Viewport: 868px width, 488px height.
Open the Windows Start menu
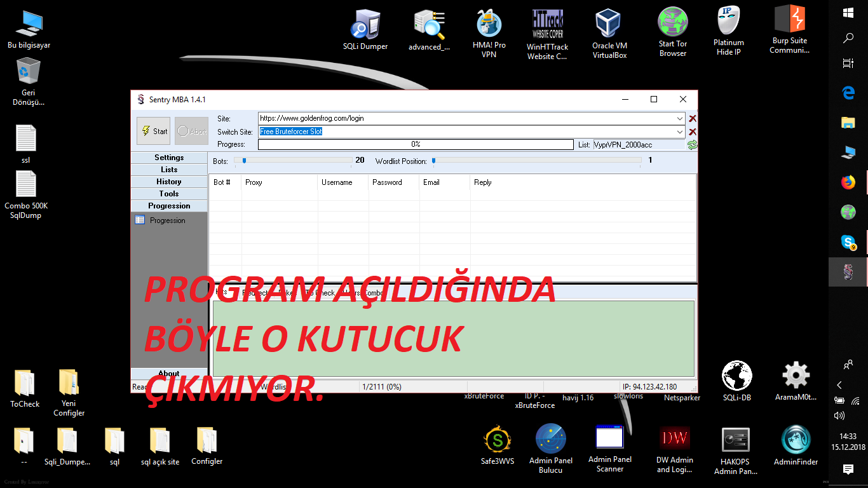tap(848, 13)
